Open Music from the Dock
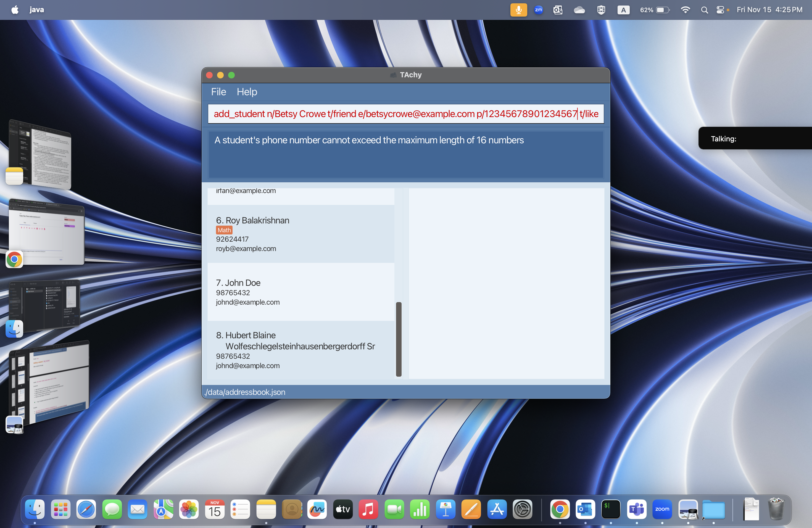The height and width of the screenshot is (528, 812). pyautogui.click(x=368, y=509)
